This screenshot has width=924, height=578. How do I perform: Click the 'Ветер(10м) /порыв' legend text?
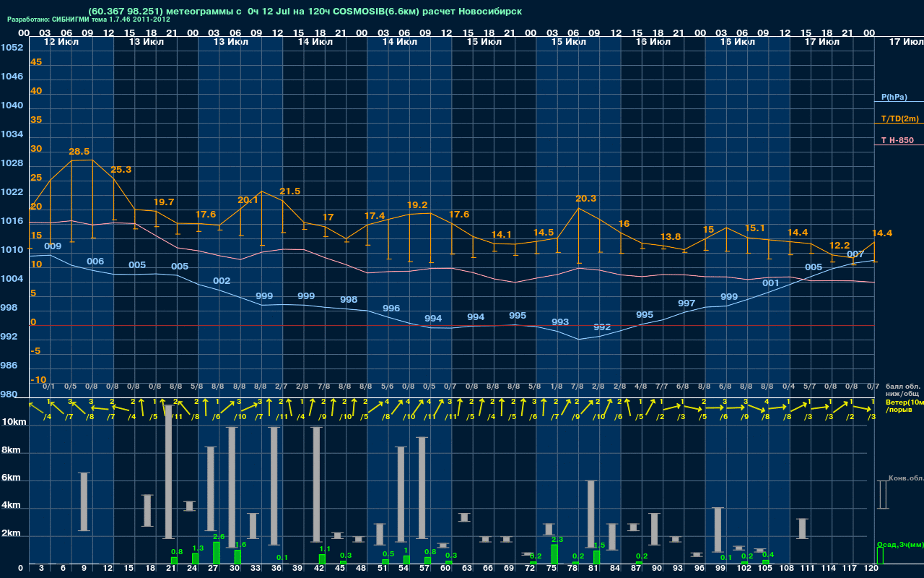tap(905, 405)
